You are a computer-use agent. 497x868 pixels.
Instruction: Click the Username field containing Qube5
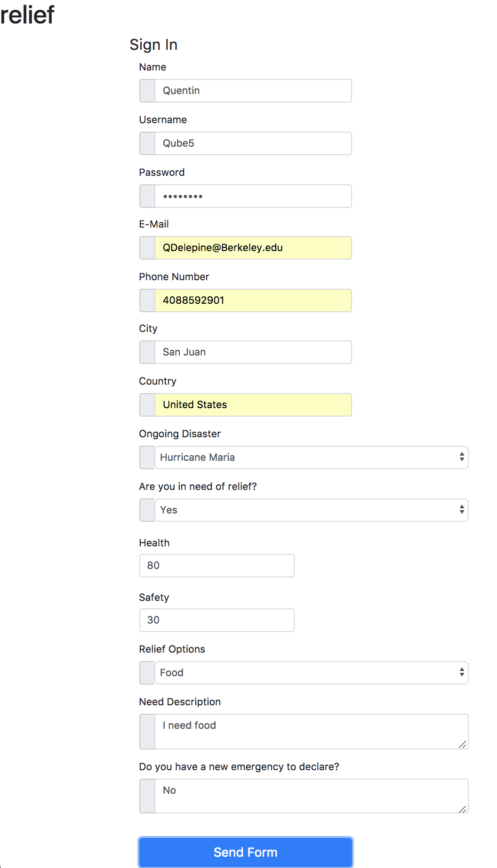253,143
